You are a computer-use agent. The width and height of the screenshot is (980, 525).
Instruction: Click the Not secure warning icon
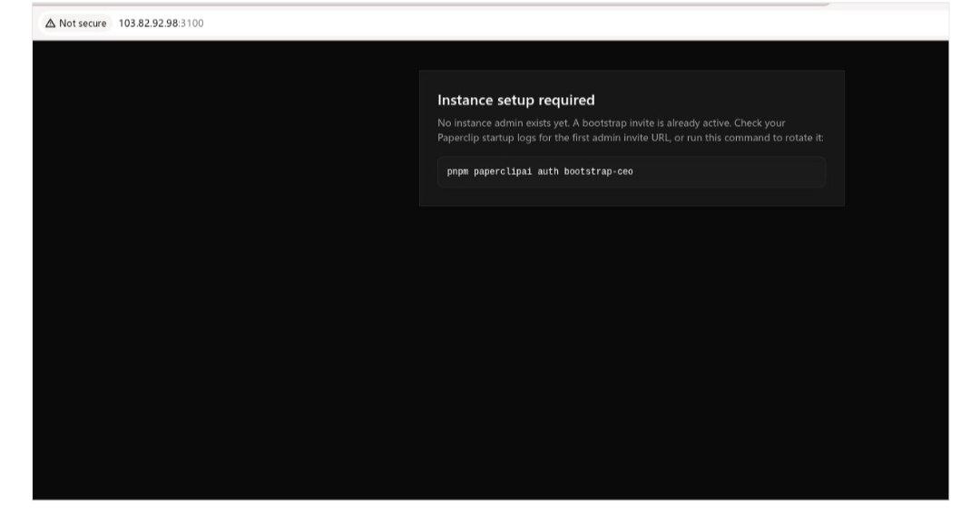(50, 23)
